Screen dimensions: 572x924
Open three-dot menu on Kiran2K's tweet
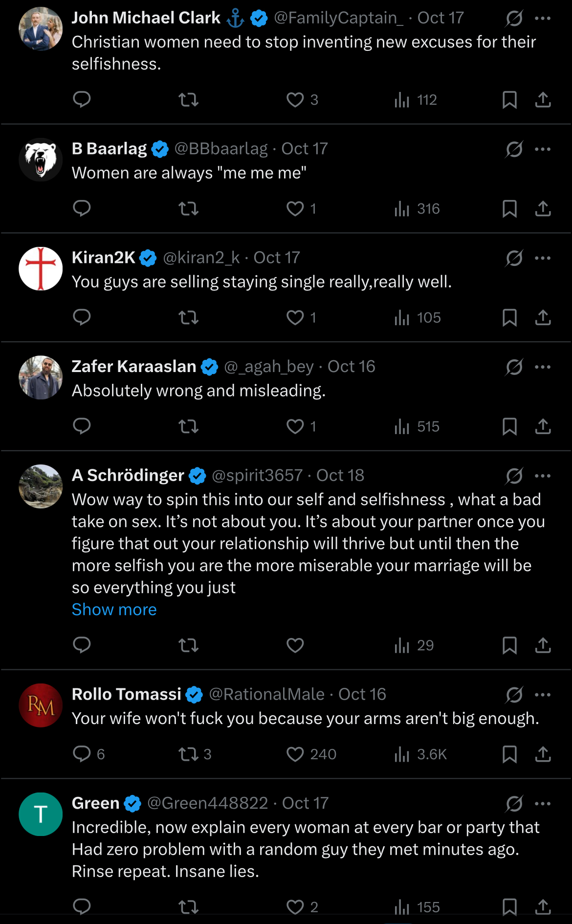543,258
